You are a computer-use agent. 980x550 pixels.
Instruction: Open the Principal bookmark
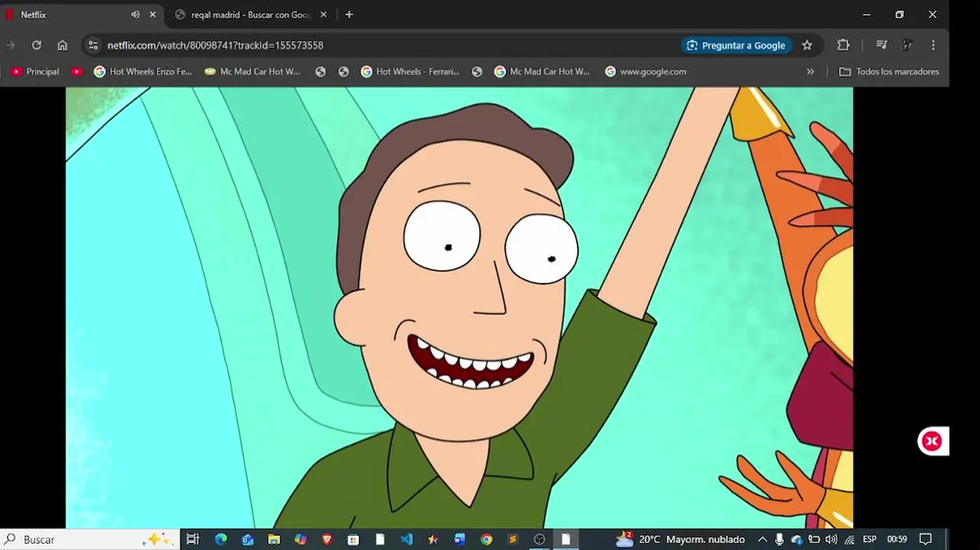coord(35,71)
